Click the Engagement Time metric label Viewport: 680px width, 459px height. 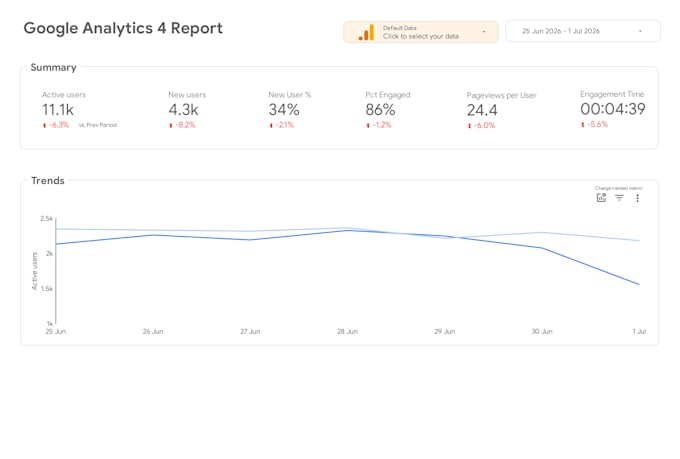pos(612,94)
